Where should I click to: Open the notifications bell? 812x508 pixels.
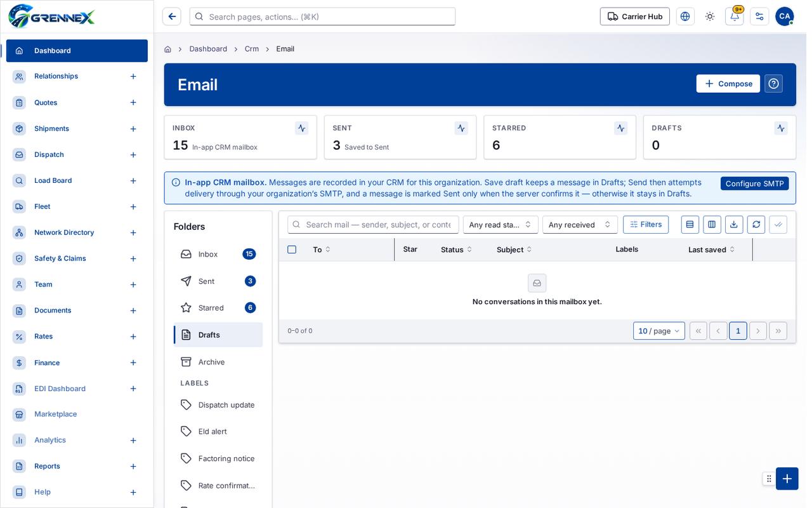point(735,17)
